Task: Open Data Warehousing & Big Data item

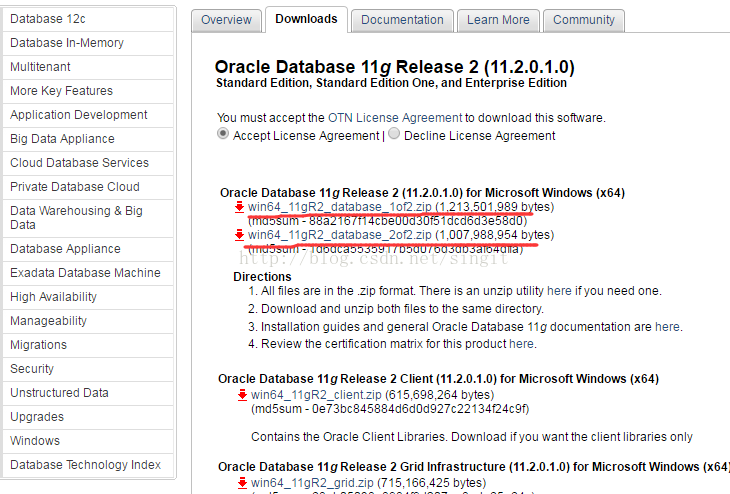Action: tap(88, 218)
